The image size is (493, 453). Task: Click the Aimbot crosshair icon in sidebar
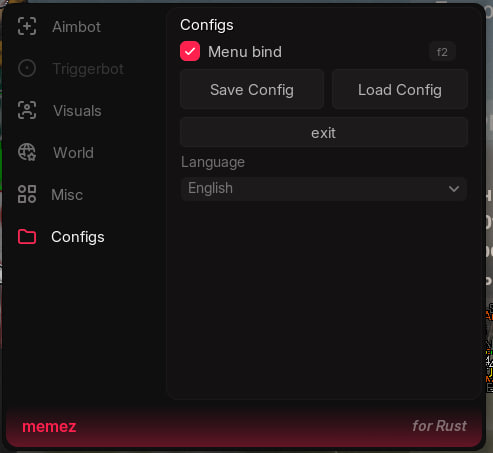point(27,26)
